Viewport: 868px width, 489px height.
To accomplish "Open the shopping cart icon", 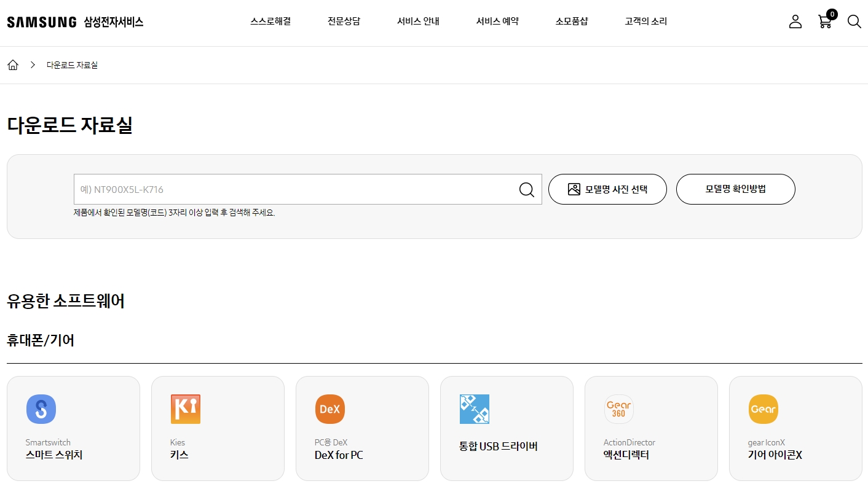I will pos(824,22).
